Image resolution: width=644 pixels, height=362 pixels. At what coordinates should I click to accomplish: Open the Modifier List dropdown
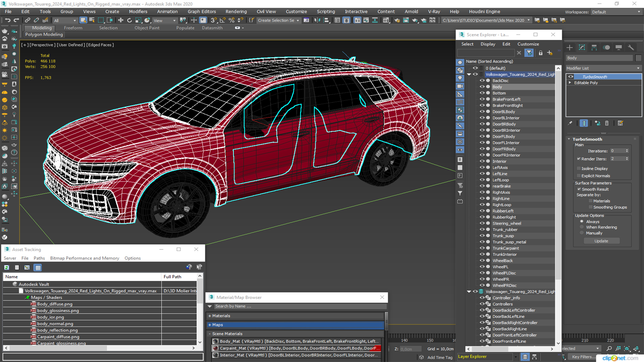click(x=603, y=68)
